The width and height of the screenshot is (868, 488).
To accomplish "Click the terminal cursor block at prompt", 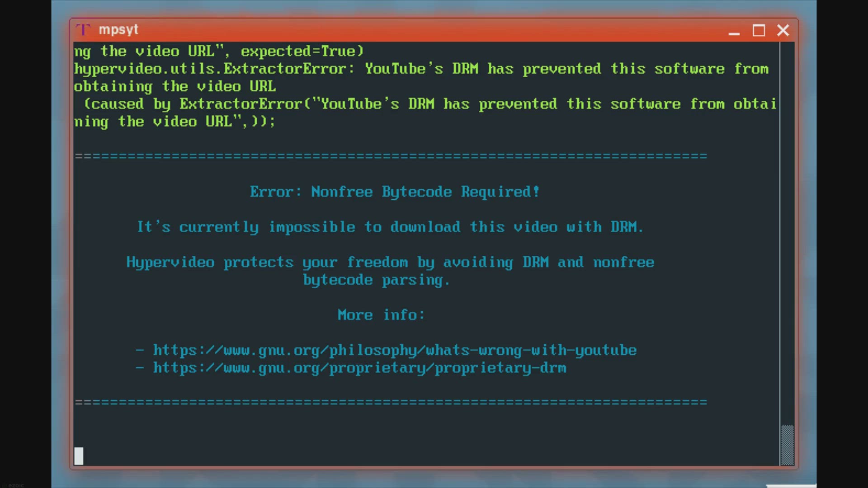I will point(79,456).
